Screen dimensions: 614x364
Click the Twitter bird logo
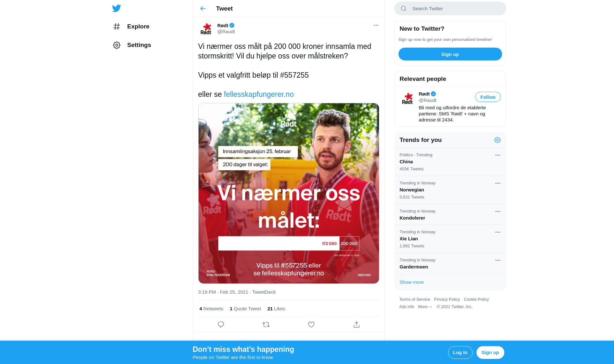tap(116, 8)
